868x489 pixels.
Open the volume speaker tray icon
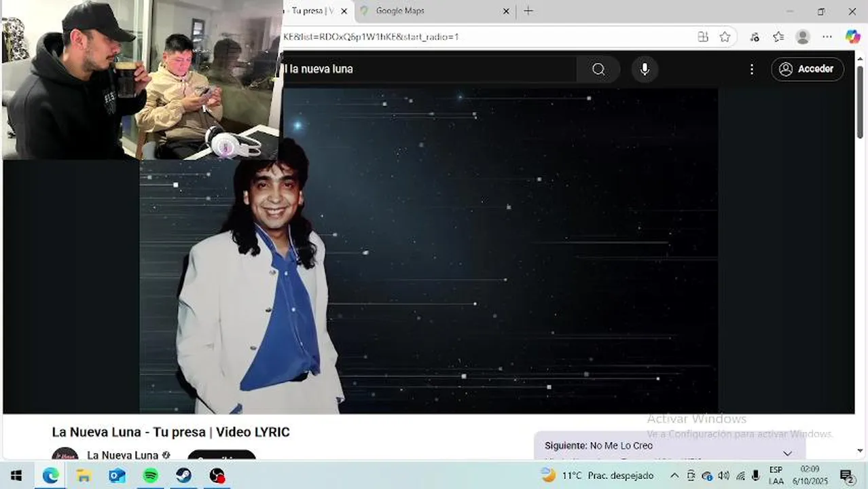(x=723, y=475)
